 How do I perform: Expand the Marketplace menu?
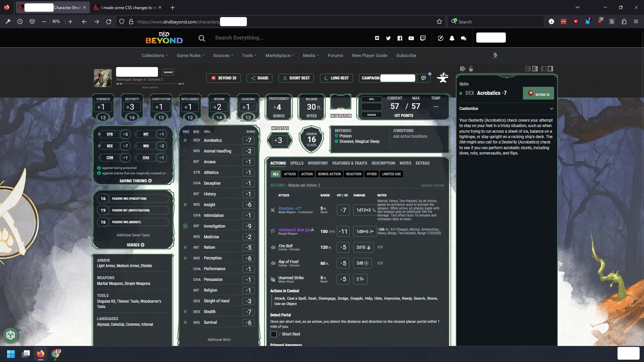[x=280, y=56]
